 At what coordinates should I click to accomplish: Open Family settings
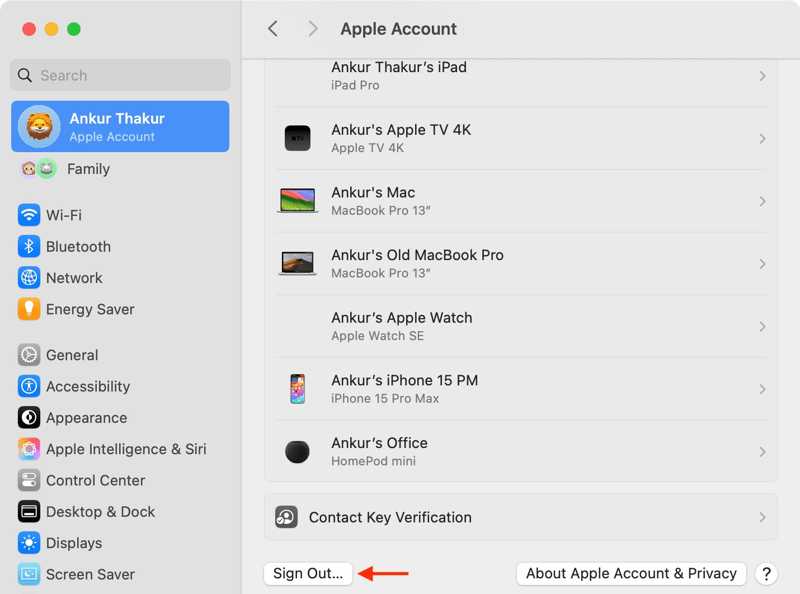point(120,168)
